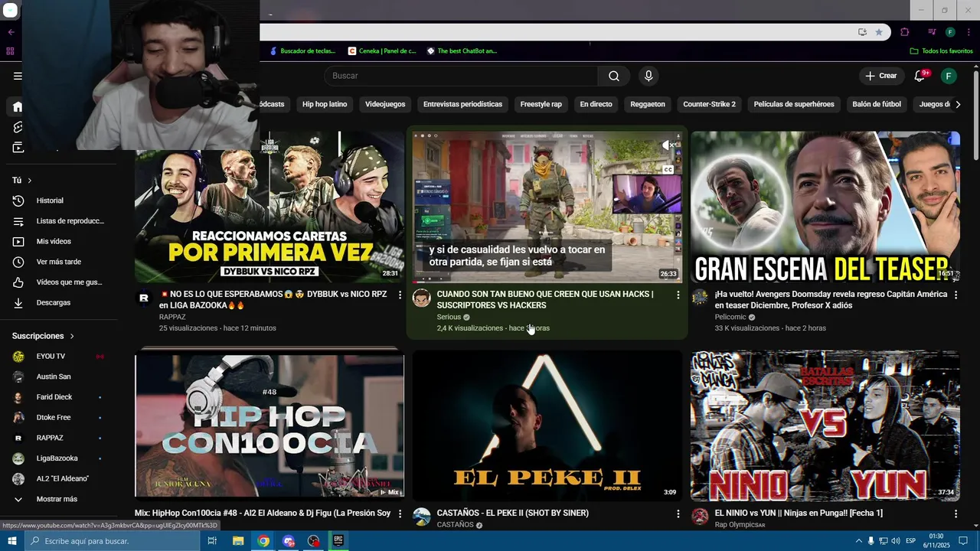The width and height of the screenshot is (980, 551).
Task: Open OBS Studio from the taskbar
Action: tap(313, 541)
